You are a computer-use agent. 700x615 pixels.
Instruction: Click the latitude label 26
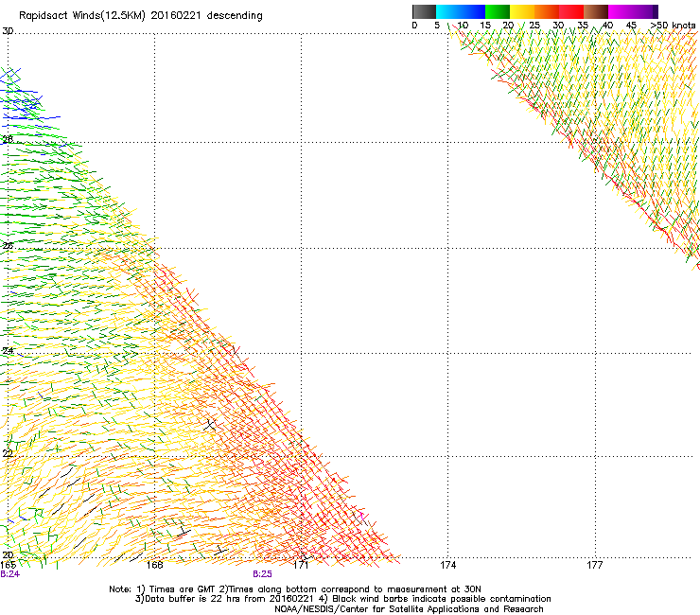click(8, 246)
